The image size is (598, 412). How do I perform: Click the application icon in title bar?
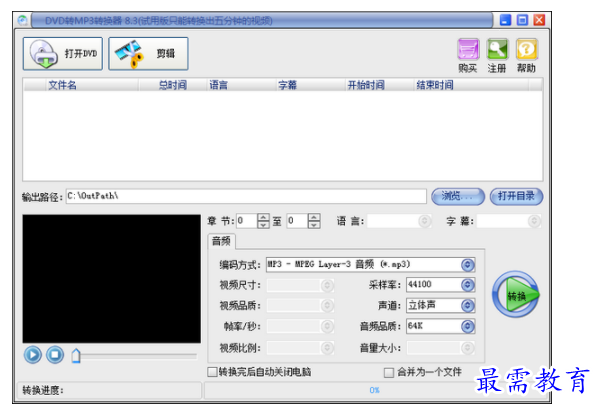click(x=23, y=20)
